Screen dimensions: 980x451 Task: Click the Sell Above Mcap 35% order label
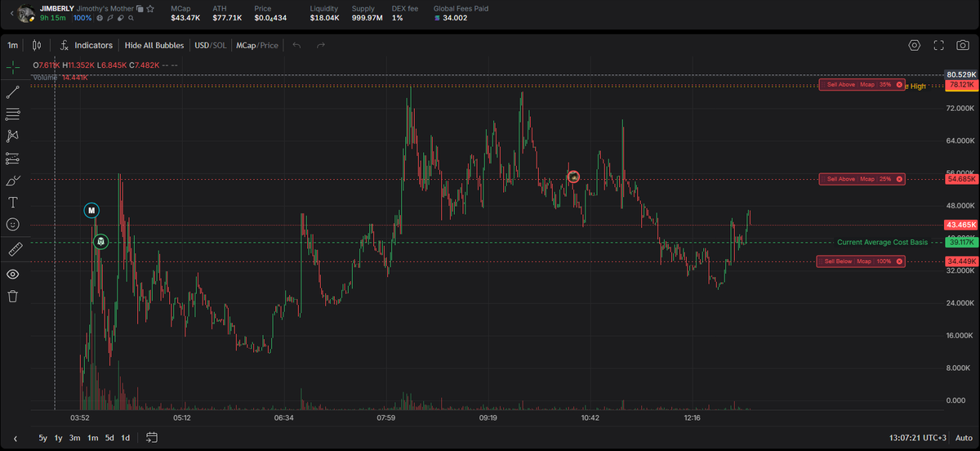[x=862, y=84]
